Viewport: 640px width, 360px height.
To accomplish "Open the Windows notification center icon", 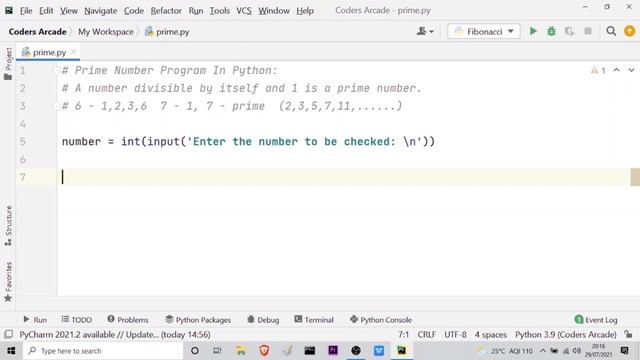I will click(x=624, y=351).
